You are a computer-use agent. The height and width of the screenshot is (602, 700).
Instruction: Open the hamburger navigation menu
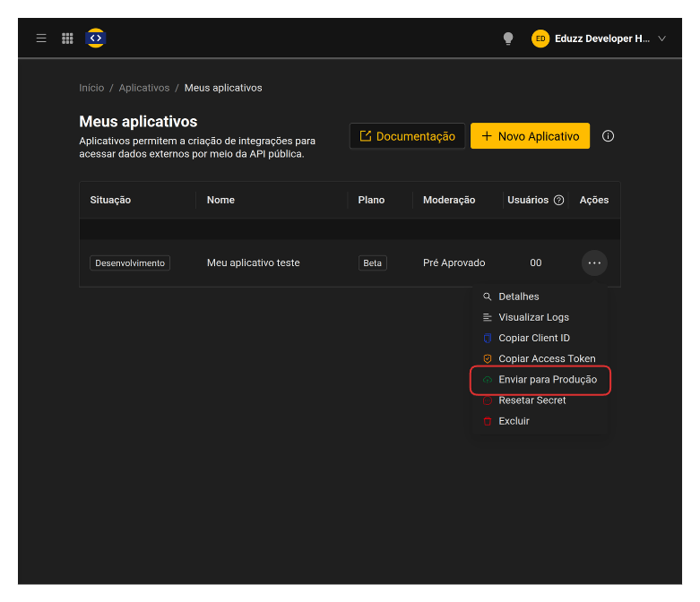[41, 39]
